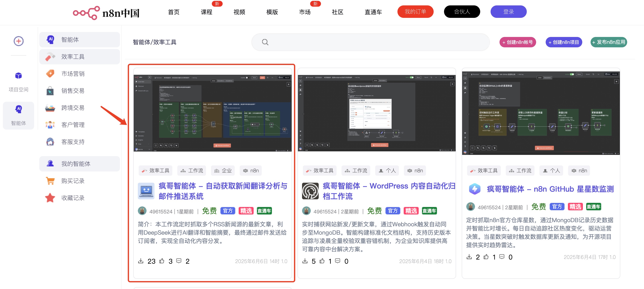Click the circled plus icon in left rail
The image size is (644, 289).
pyautogui.click(x=19, y=41)
